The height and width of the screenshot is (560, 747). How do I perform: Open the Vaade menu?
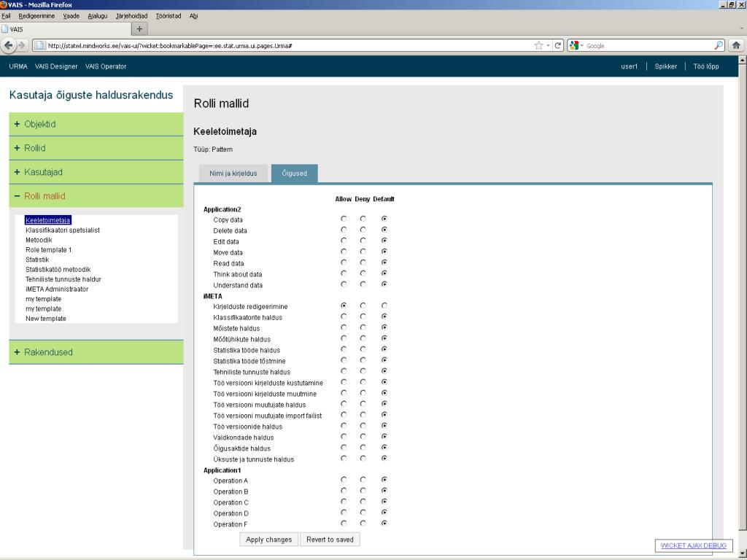[x=71, y=16]
